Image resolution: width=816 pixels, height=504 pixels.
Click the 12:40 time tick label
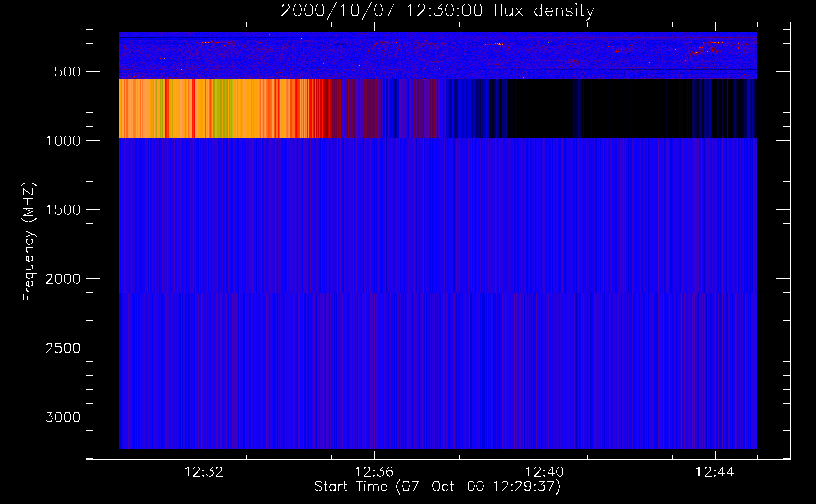[x=545, y=472]
